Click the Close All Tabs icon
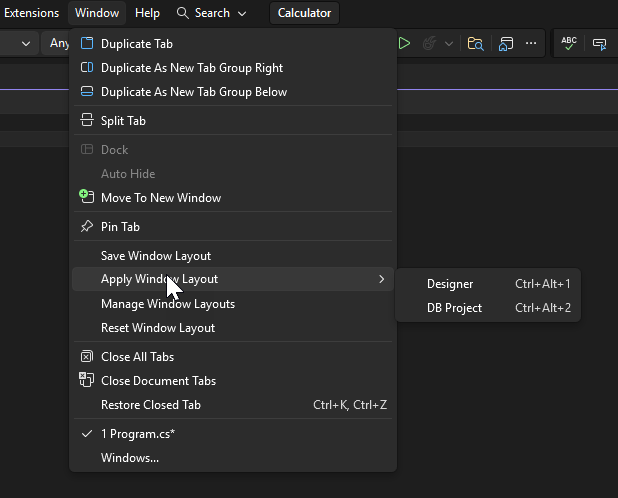 (86, 357)
